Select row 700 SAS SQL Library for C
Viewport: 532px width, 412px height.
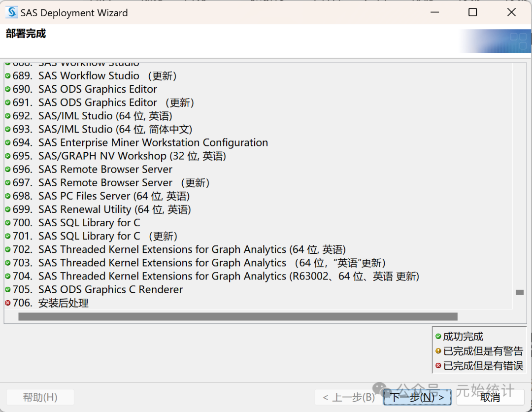72,223
